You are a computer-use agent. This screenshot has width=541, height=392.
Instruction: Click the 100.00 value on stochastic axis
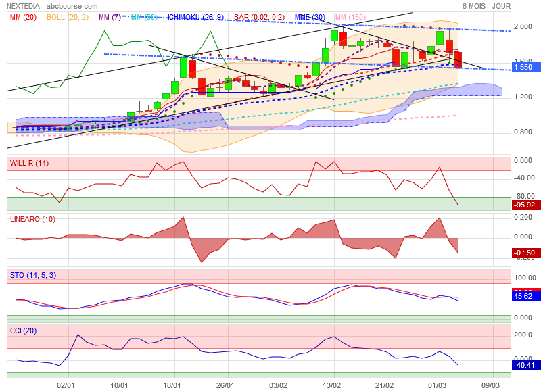pos(525,278)
